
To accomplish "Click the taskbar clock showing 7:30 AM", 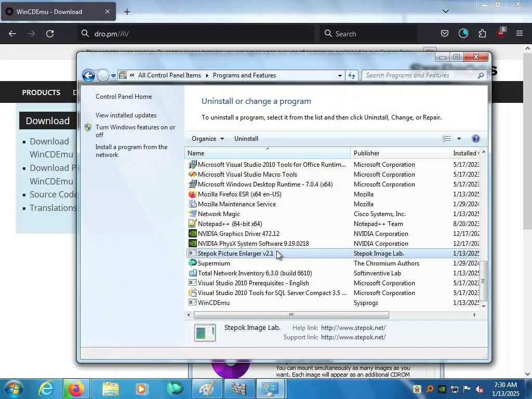I will tap(506, 389).
